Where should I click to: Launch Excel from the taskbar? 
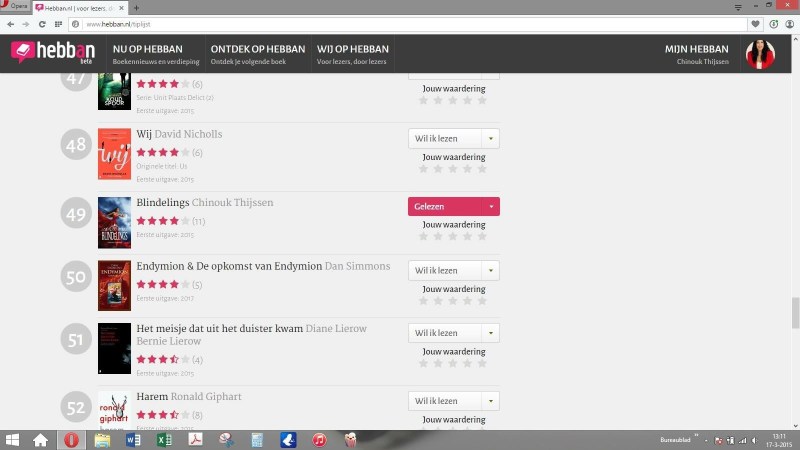point(164,439)
